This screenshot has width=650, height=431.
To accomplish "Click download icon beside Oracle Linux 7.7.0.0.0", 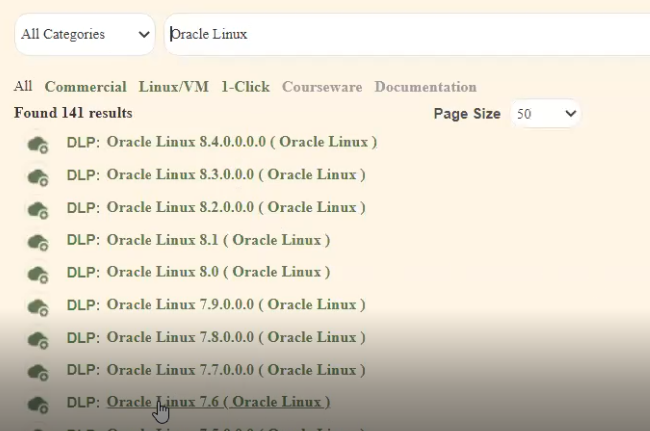I will click(x=38, y=372).
